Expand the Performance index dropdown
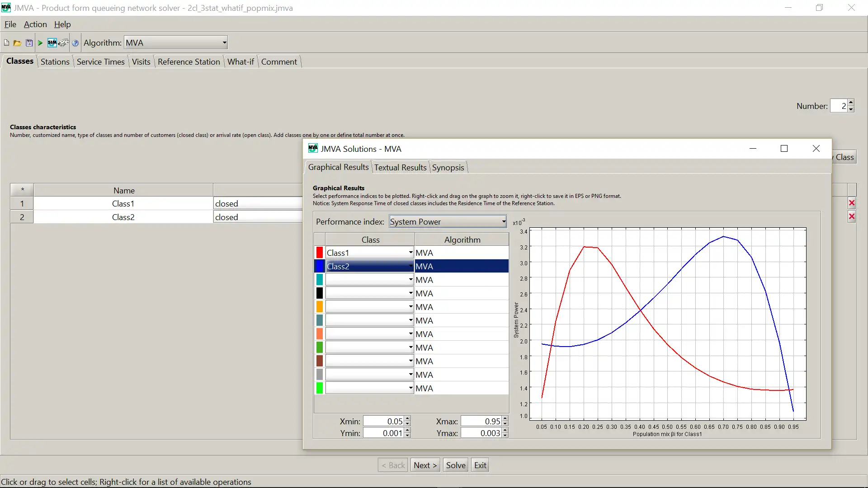The image size is (868, 488). (503, 222)
